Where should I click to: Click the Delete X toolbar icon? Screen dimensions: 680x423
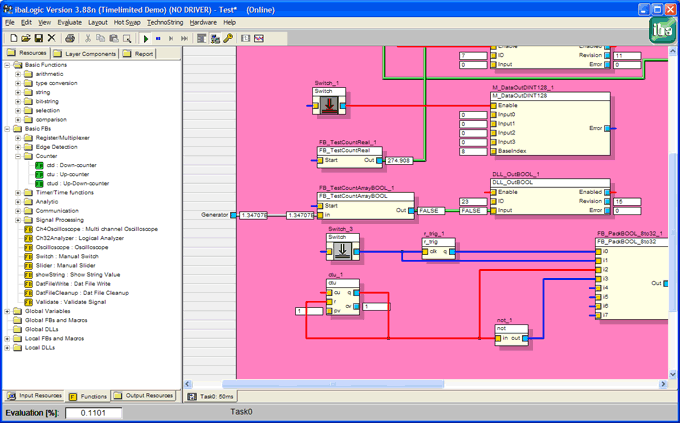[52, 38]
